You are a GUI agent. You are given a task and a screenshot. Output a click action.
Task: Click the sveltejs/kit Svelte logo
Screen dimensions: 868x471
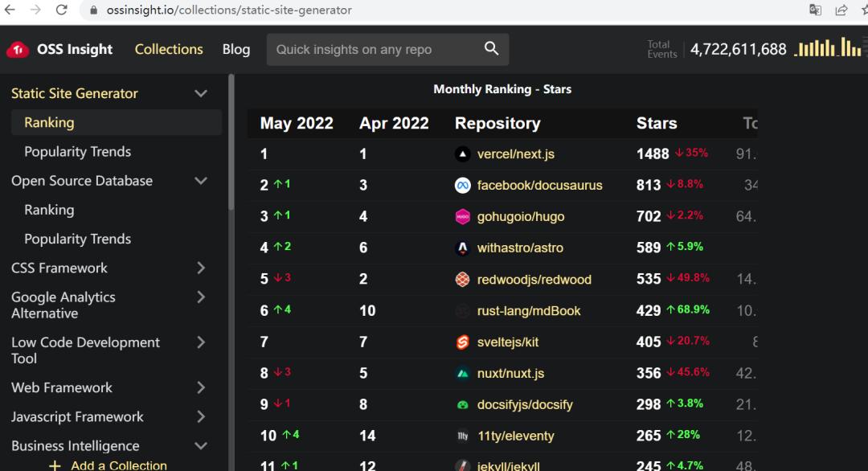[x=462, y=342]
